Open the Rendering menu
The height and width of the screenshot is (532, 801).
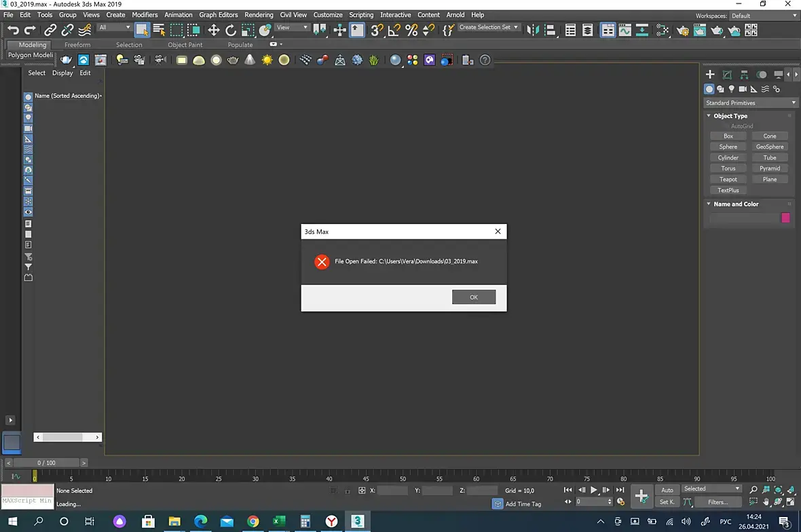pyautogui.click(x=259, y=15)
